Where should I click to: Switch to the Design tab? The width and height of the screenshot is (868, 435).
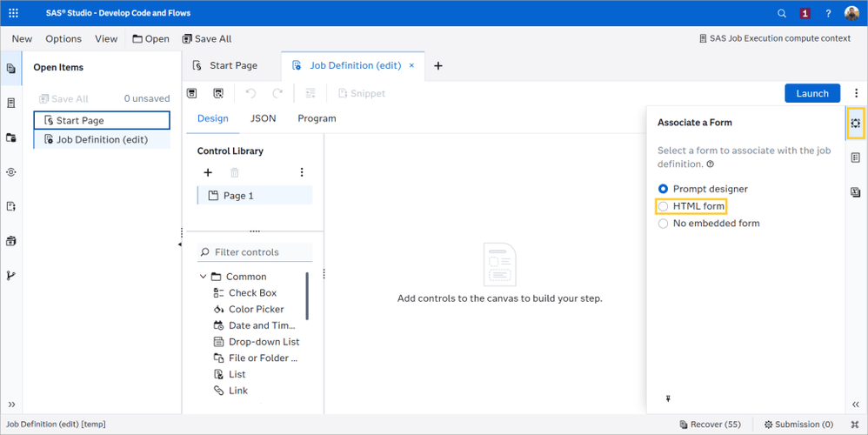pos(212,118)
